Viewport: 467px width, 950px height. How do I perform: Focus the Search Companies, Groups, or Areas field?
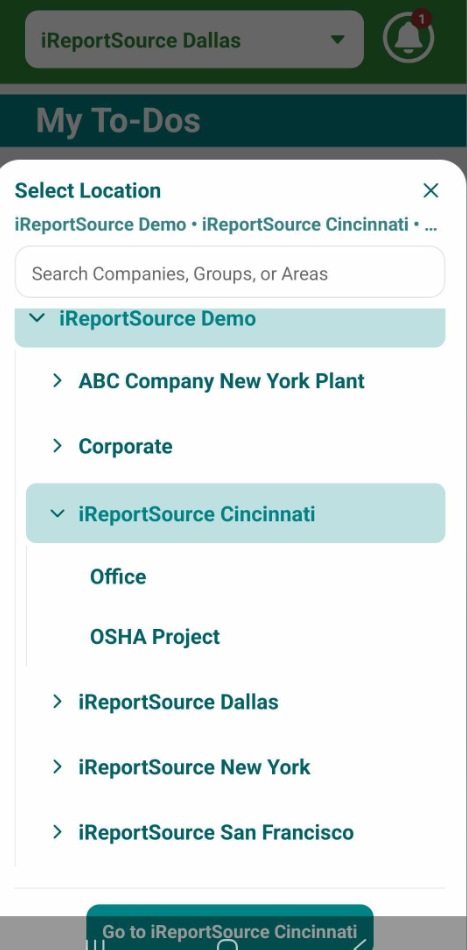point(230,272)
